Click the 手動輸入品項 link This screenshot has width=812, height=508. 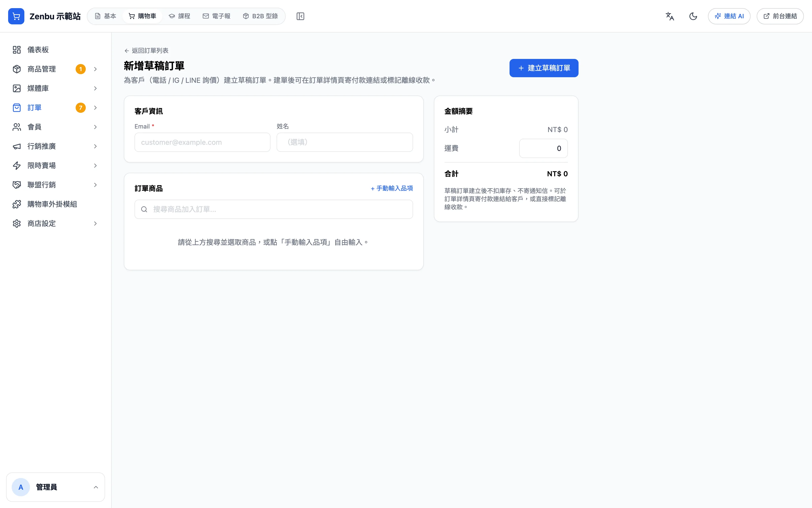click(392, 188)
